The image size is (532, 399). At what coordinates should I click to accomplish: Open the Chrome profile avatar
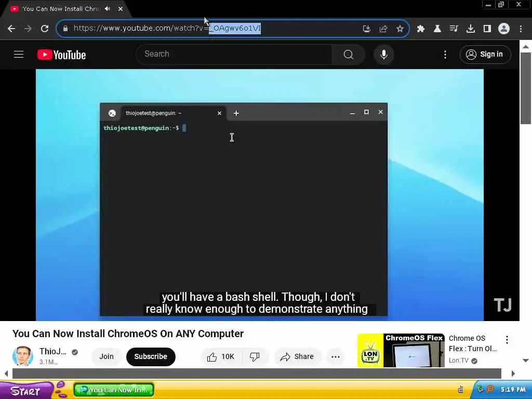coord(504,29)
